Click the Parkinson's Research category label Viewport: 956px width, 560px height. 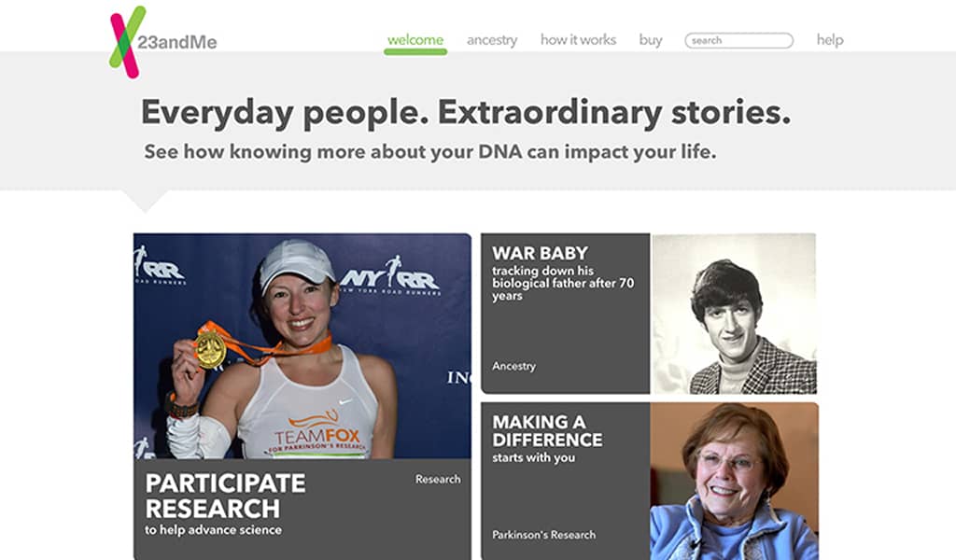click(543, 535)
